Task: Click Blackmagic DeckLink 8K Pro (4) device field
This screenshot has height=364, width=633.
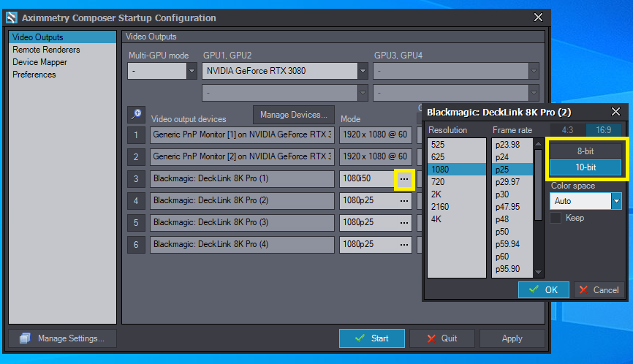Action: (x=242, y=245)
